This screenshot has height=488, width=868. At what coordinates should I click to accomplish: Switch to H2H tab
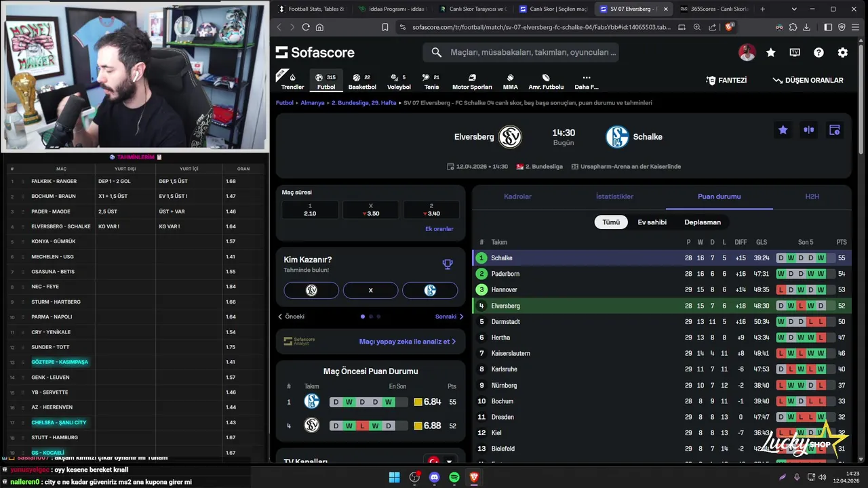[x=812, y=197]
